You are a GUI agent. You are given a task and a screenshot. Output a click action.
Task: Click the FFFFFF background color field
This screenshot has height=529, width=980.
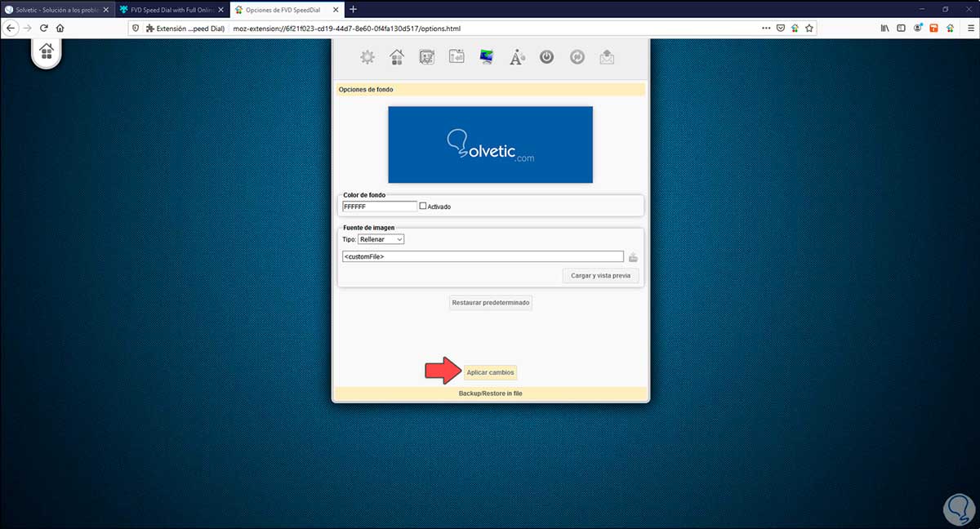tap(379, 207)
